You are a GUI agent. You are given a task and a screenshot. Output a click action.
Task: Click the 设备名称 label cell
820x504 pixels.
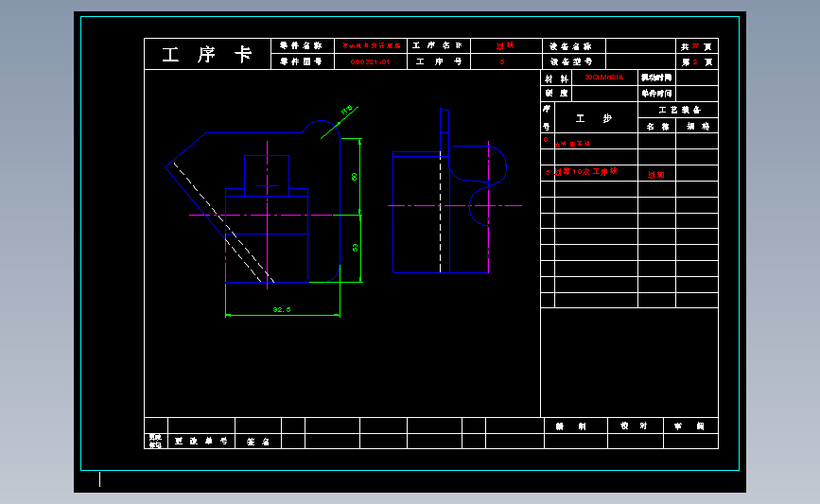click(574, 46)
